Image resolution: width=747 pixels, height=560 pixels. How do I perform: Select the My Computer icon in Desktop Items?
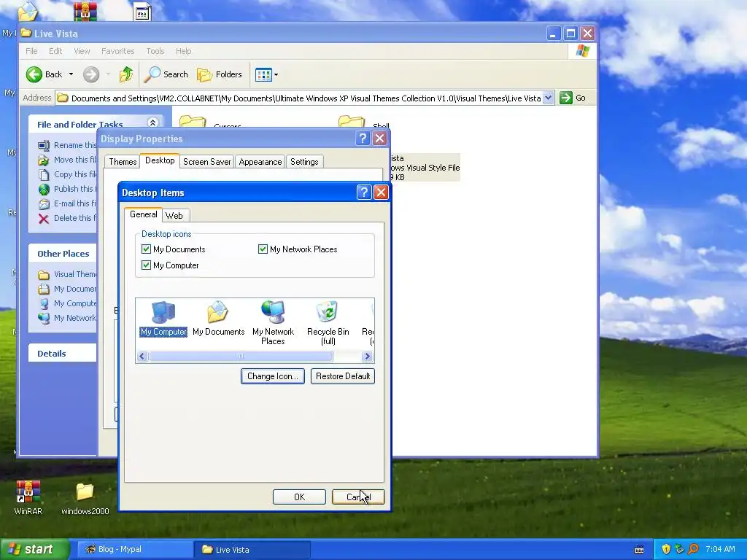click(163, 312)
